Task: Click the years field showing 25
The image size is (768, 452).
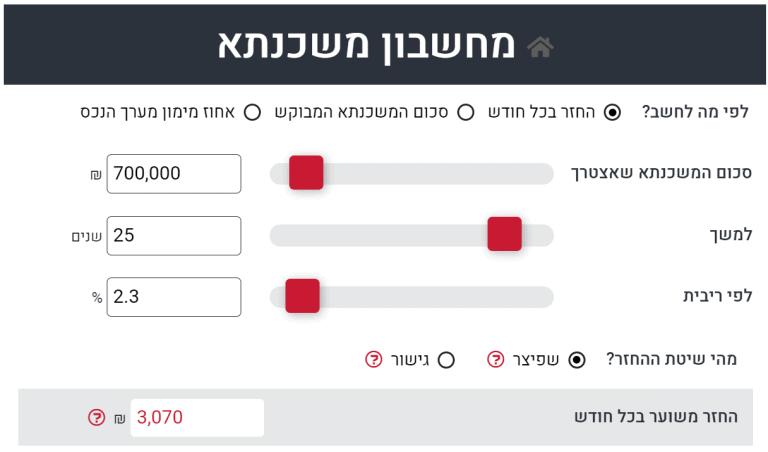Action: [174, 236]
